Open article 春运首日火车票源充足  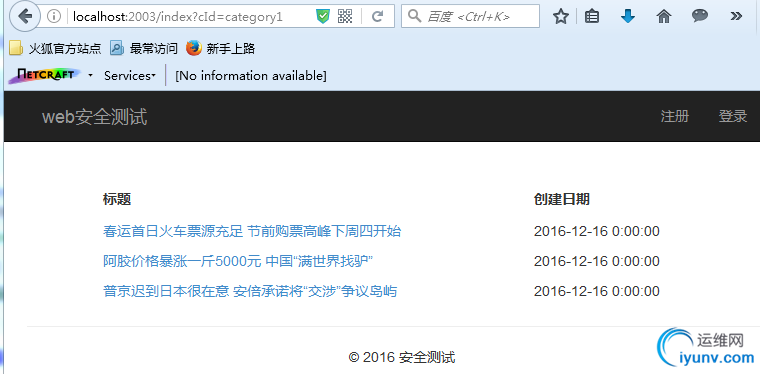(252, 231)
